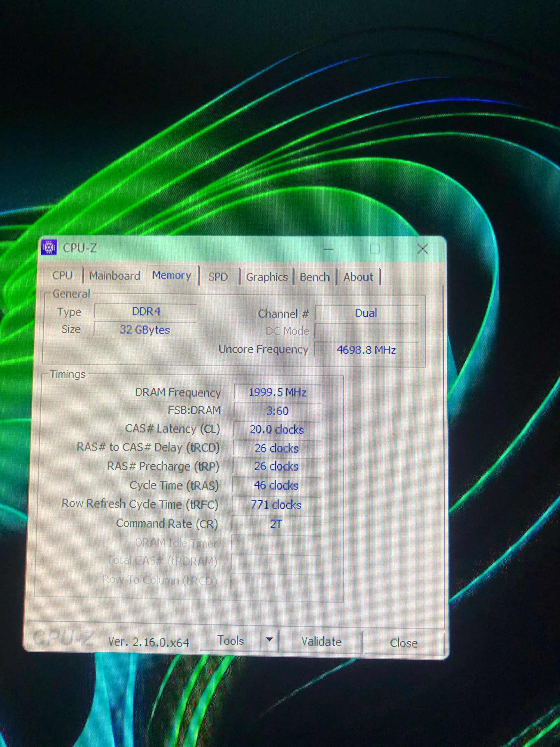
Task: Click the 20.0 clocks CAS latency value
Action: (x=277, y=430)
